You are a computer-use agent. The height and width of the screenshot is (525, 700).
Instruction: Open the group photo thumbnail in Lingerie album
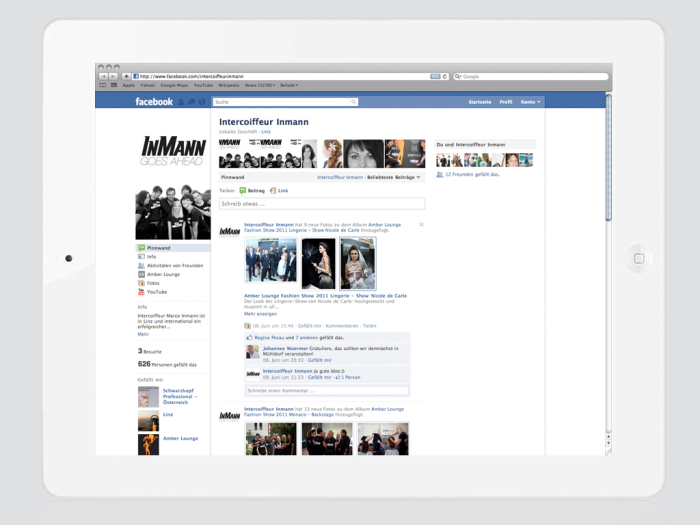[271, 260]
